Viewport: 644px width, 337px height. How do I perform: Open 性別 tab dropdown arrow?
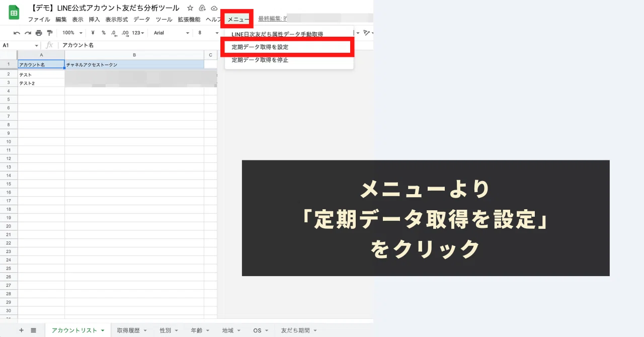[177, 330]
